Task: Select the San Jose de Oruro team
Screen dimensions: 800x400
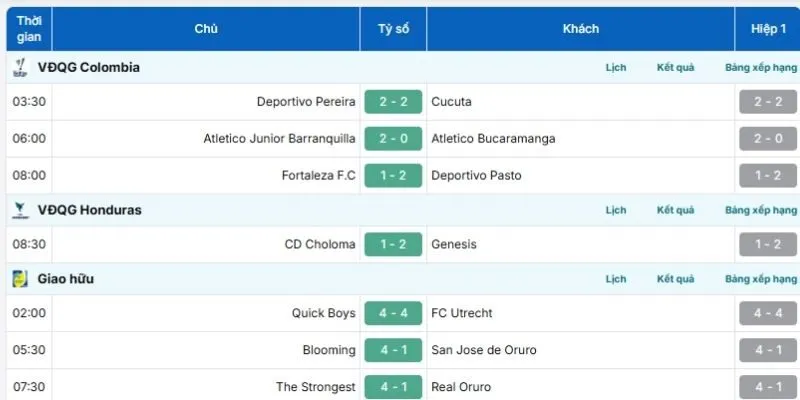Action: [x=484, y=350]
